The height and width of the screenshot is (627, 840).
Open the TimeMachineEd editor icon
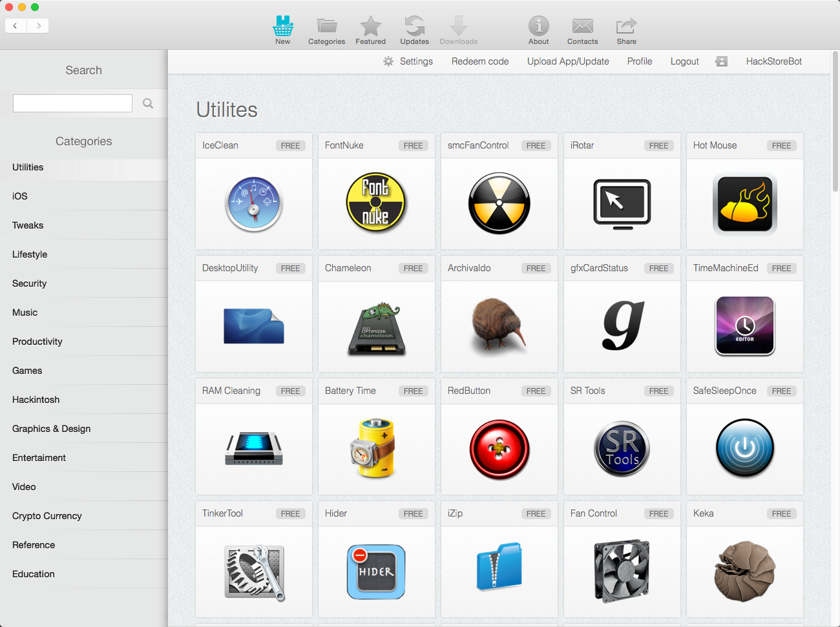[745, 326]
